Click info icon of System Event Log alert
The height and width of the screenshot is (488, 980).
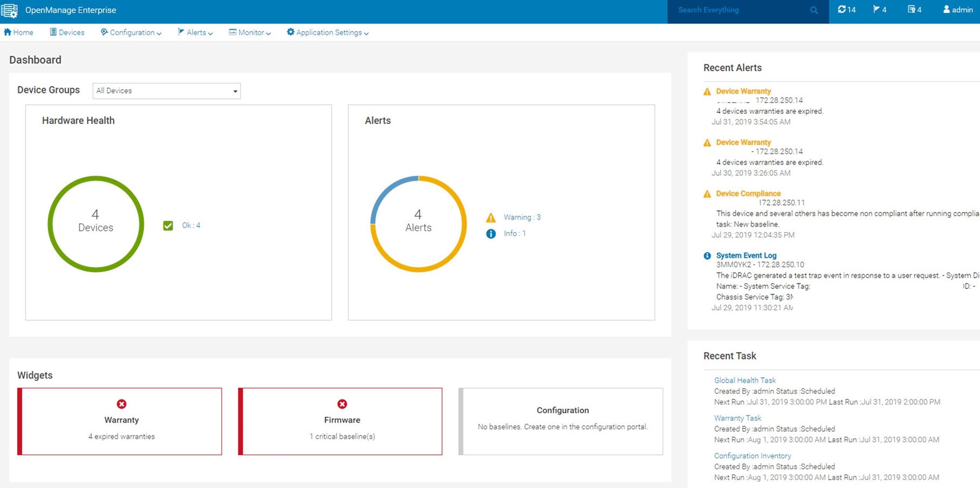pyautogui.click(x=707, y=256)
